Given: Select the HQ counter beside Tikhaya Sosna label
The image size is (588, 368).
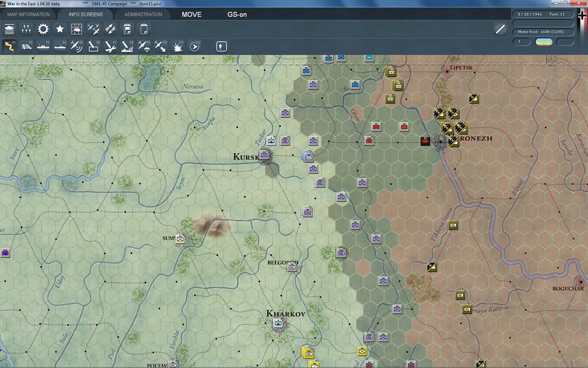Looking at the screenshot, I should [x=453, y=225].
